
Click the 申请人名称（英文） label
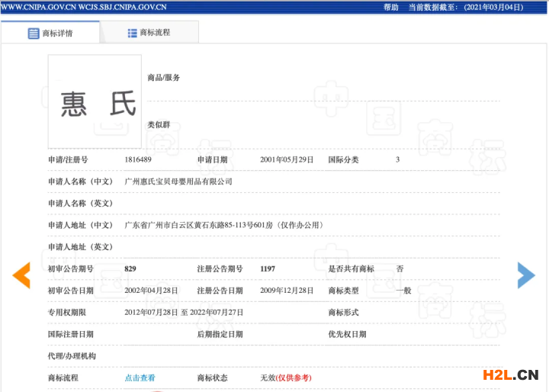[x=81, y=203]
